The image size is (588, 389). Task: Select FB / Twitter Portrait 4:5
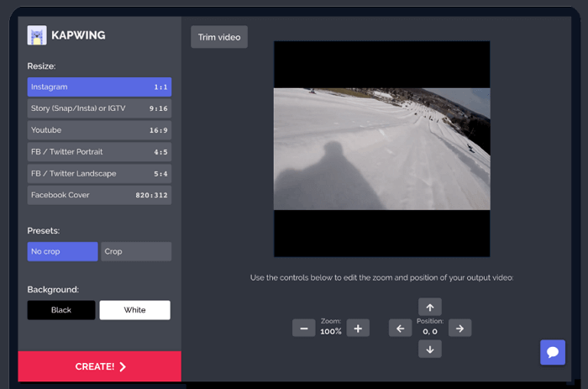pos(99,152)
